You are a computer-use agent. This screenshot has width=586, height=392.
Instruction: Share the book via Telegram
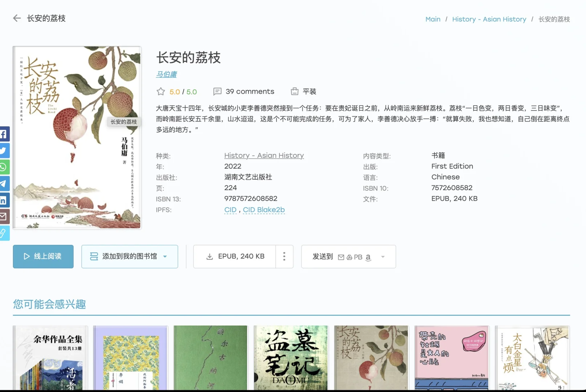[4, 184]
